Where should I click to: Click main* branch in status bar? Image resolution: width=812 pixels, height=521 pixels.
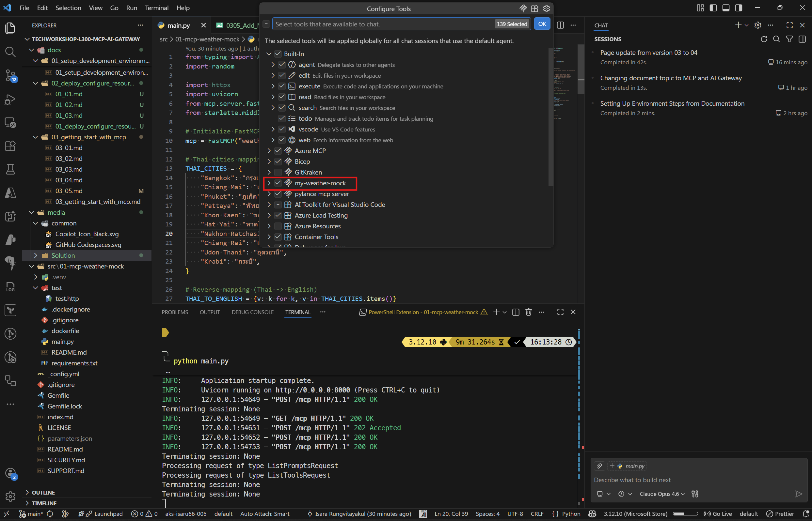(x=31, y=513)
